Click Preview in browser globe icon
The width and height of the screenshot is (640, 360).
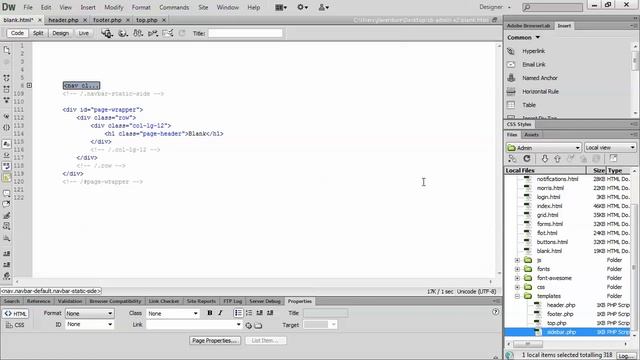point(122,33)
